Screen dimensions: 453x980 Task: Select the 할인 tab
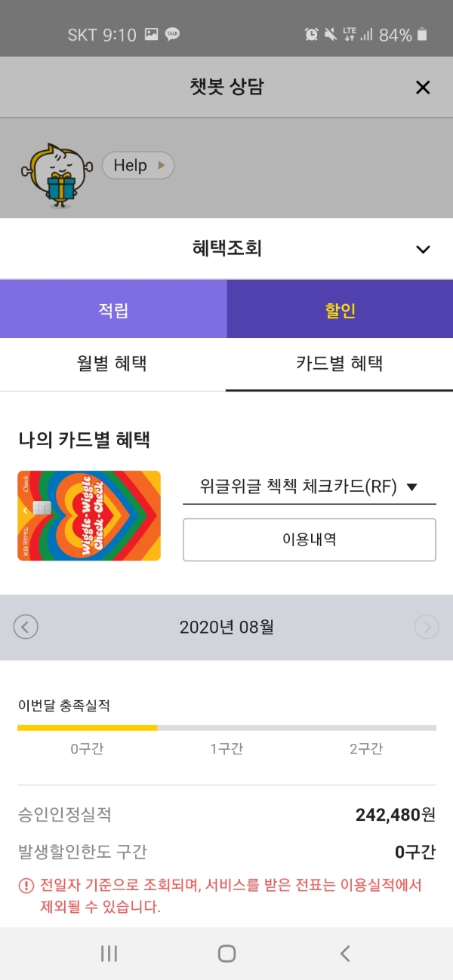(x=340, y=309)
